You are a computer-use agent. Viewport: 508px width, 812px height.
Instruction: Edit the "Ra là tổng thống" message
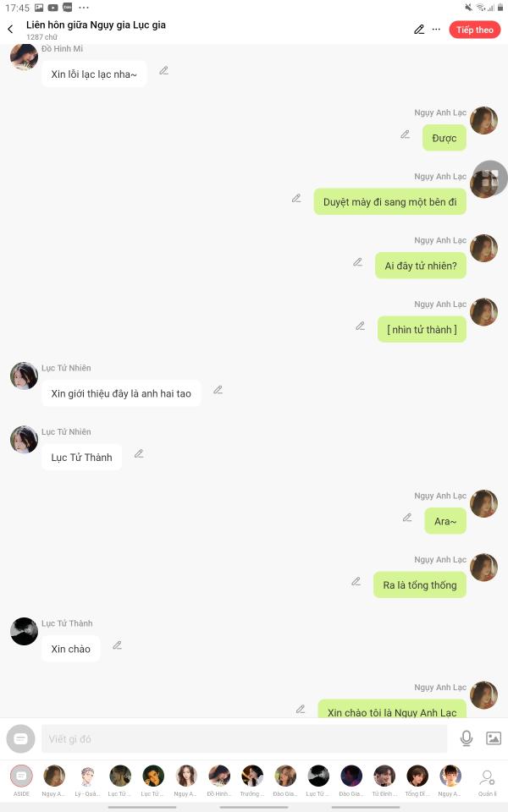[x=356, y=581]
